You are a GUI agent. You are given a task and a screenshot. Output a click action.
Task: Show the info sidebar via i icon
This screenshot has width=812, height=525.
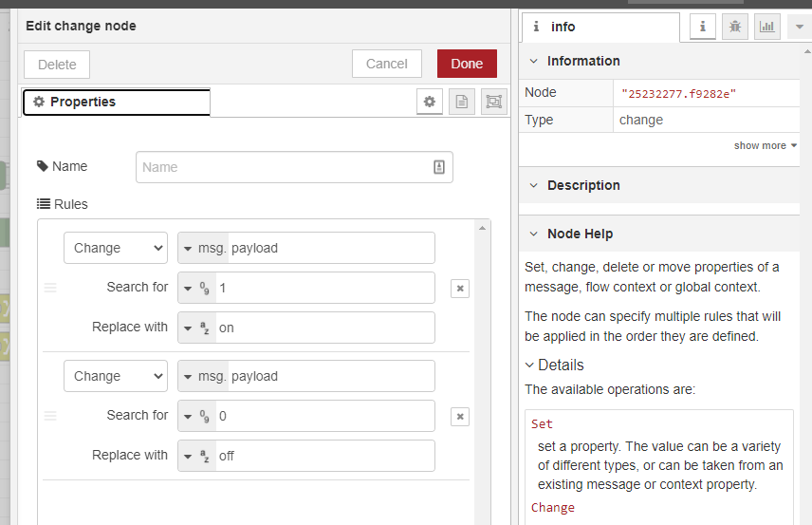click(x=703, y=26)
